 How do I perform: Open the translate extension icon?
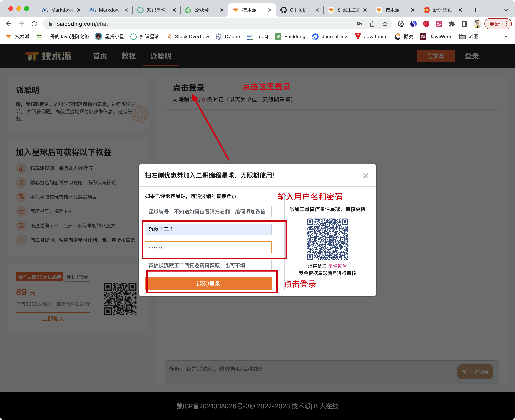click(x=439, y=24)
